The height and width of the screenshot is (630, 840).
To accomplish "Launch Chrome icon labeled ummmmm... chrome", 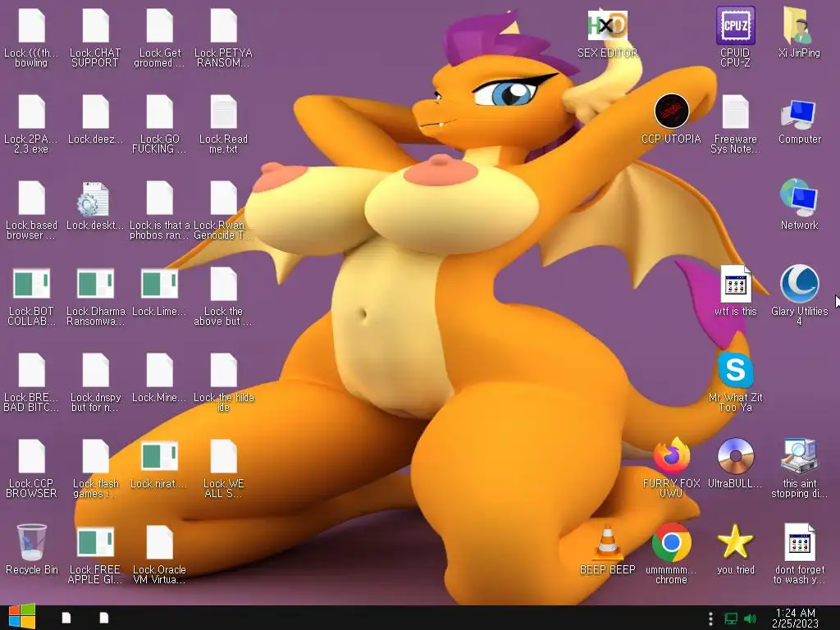I will point(671,542).
